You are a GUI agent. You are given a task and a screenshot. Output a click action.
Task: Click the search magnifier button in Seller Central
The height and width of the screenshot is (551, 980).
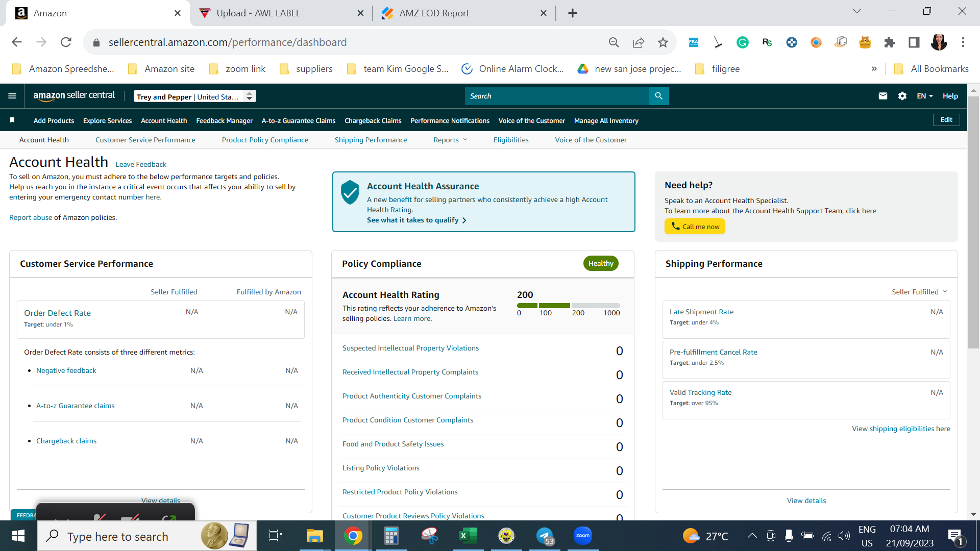658,96
